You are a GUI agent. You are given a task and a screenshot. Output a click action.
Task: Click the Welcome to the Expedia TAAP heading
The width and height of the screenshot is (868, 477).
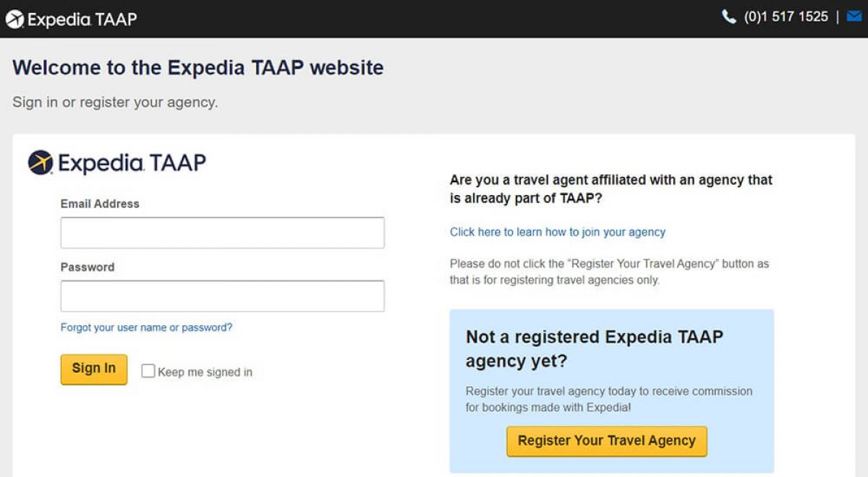coord(198,68)
